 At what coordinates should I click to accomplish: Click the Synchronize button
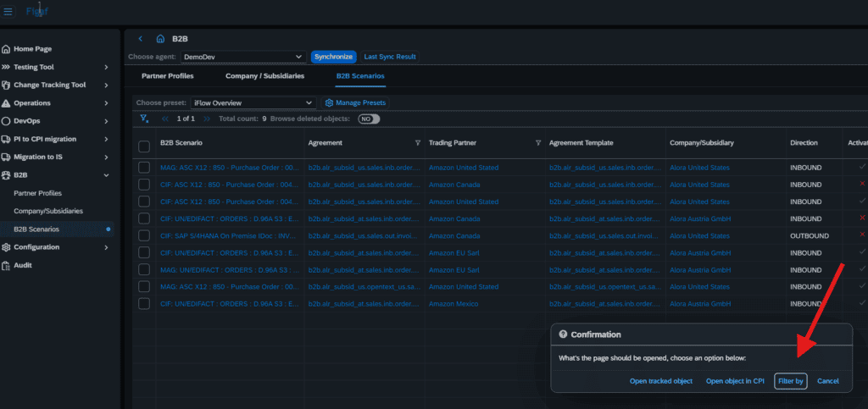coord(333,57)
